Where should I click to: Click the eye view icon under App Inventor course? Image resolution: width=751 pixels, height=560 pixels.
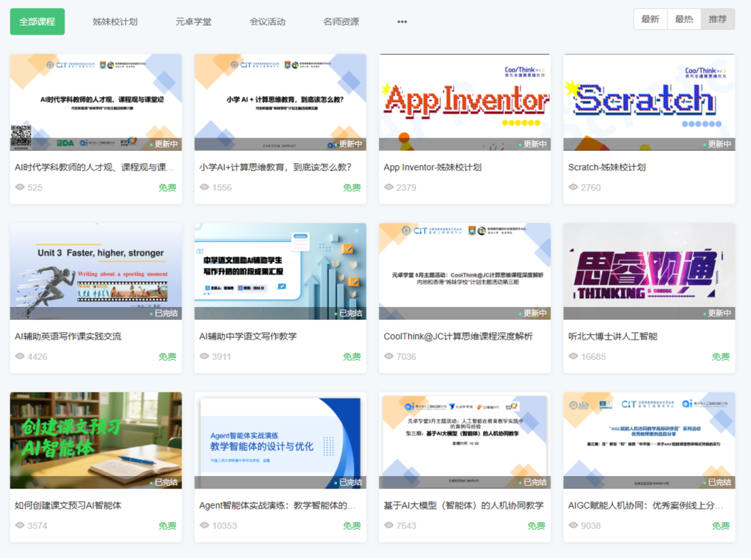click(x=389, y=188)
